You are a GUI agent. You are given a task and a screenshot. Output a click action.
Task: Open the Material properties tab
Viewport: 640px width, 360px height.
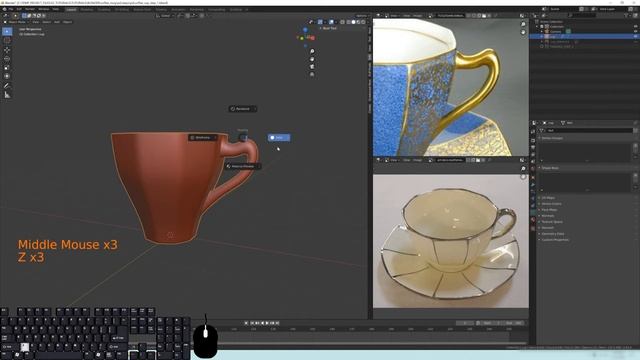533,220
